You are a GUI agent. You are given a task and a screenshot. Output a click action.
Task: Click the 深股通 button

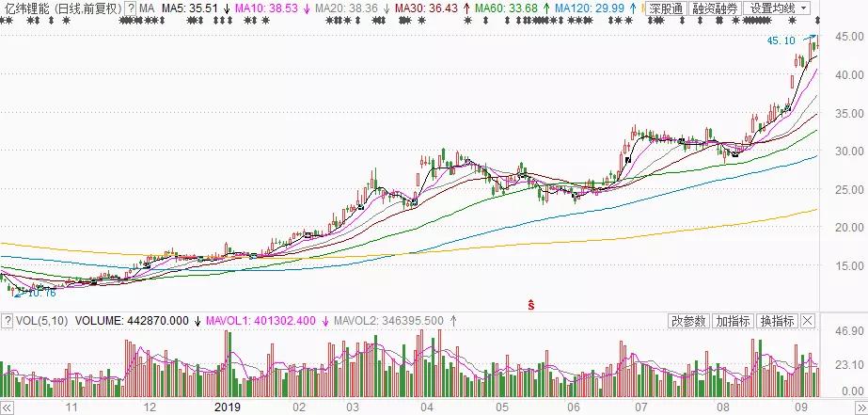pos(667,8)
